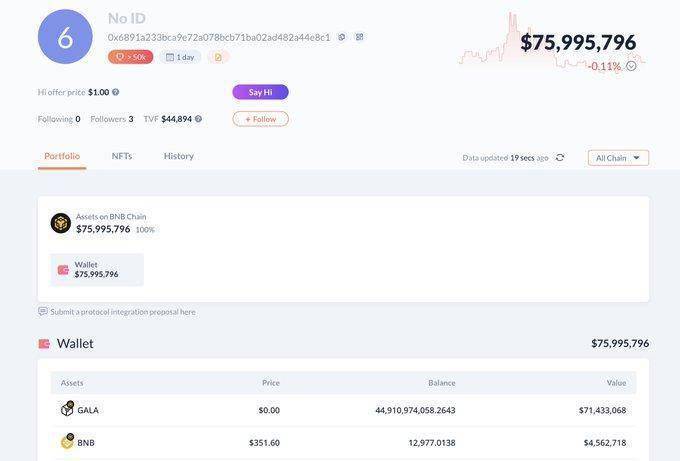Open the protocol integration proposal link
The width and height of the screenshot is (680, 461).
coord(122,312)
